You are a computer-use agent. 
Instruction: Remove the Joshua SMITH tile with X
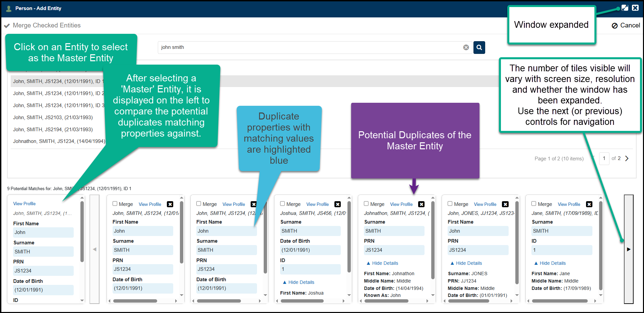point(337,204)
